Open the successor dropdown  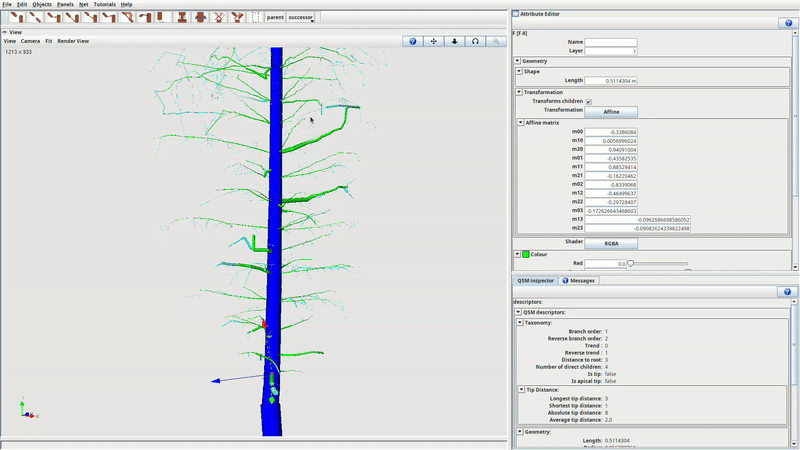click(x=301, y=17)
